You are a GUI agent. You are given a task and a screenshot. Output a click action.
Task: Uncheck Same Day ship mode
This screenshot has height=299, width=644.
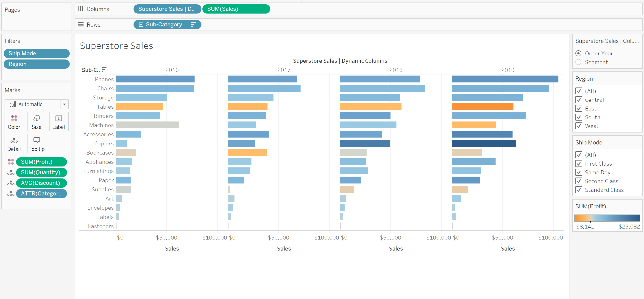[579, 172]
